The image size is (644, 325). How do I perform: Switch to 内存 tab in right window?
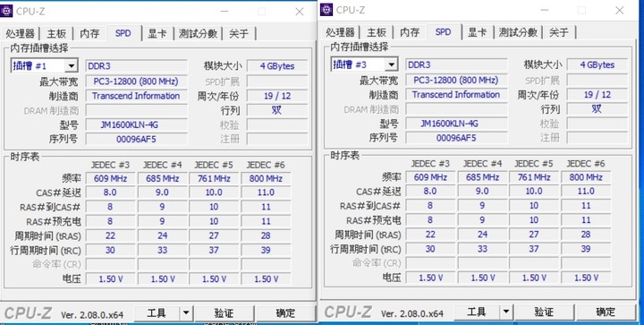tap(410, 32)
